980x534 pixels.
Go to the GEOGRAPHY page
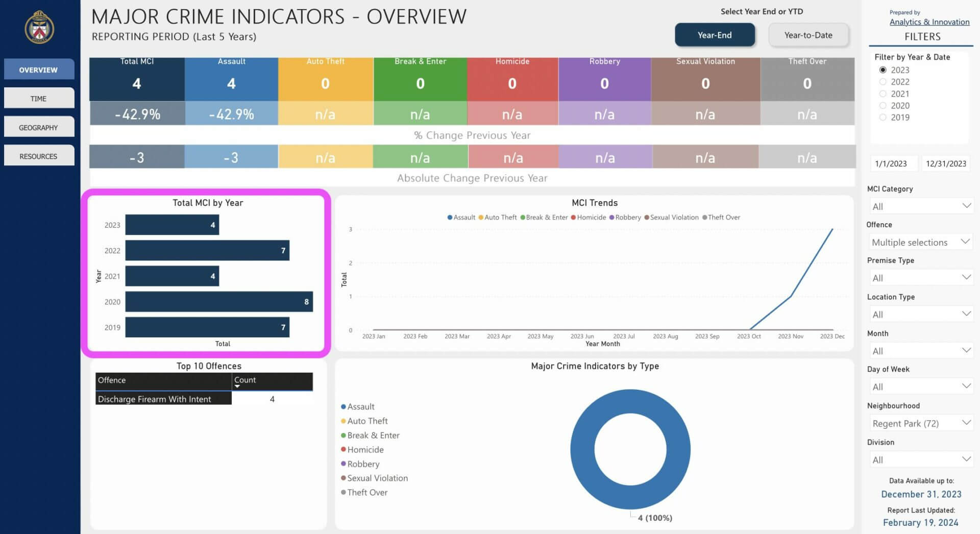click(x=39, y=127)
